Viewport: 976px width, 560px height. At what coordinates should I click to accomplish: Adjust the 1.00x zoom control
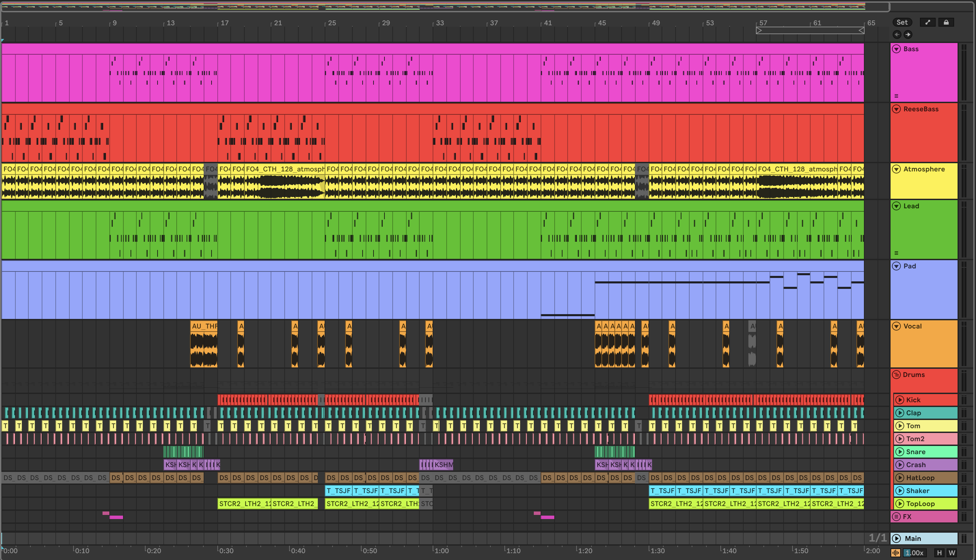coord(914,553)
